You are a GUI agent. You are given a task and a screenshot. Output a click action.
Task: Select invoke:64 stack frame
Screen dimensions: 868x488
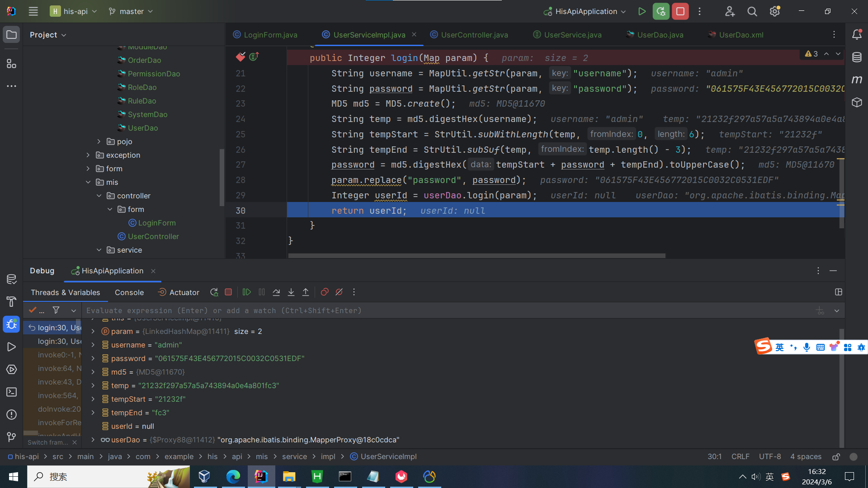[x=59, y=368]
